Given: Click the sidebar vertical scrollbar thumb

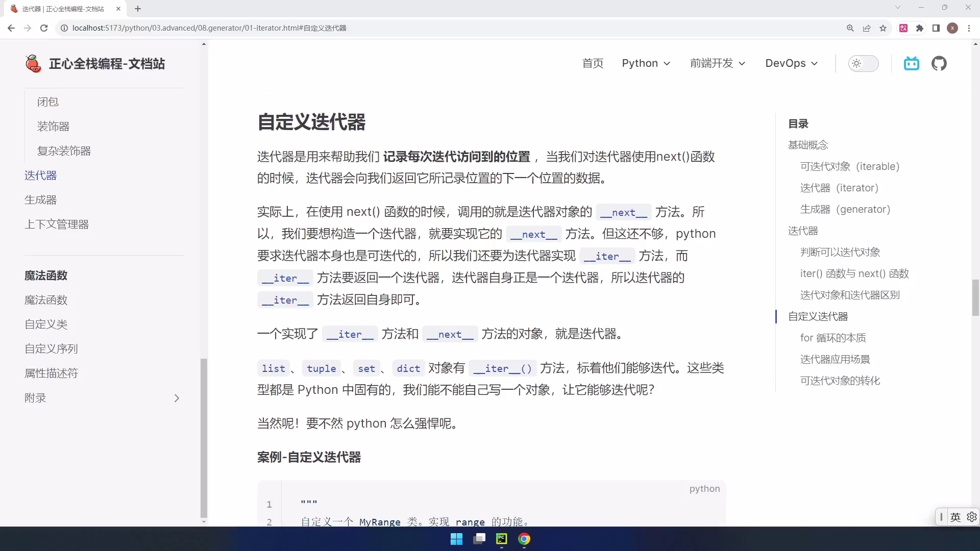Looking at the screenshot, I should pyautogui.click(x=204, y=438).
